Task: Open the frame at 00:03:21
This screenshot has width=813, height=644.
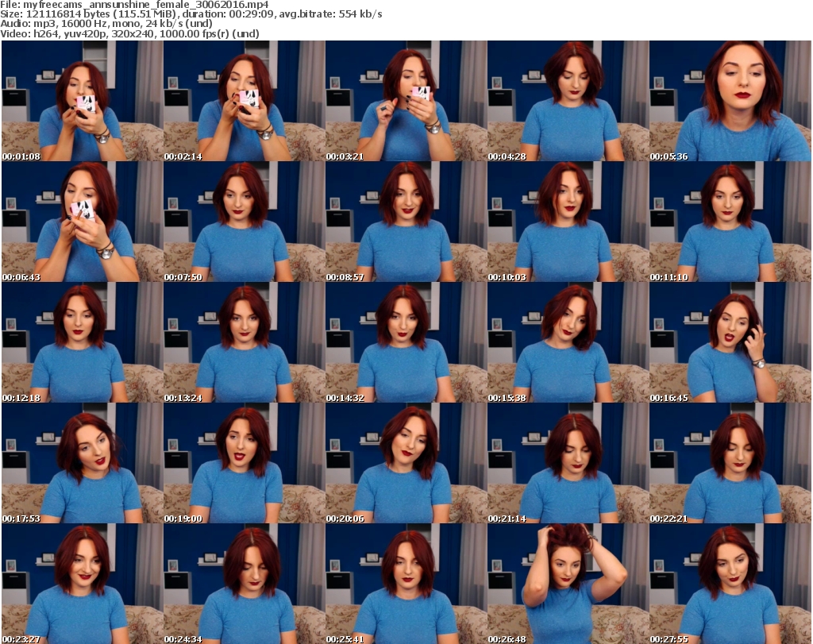Action: (406, 101)
